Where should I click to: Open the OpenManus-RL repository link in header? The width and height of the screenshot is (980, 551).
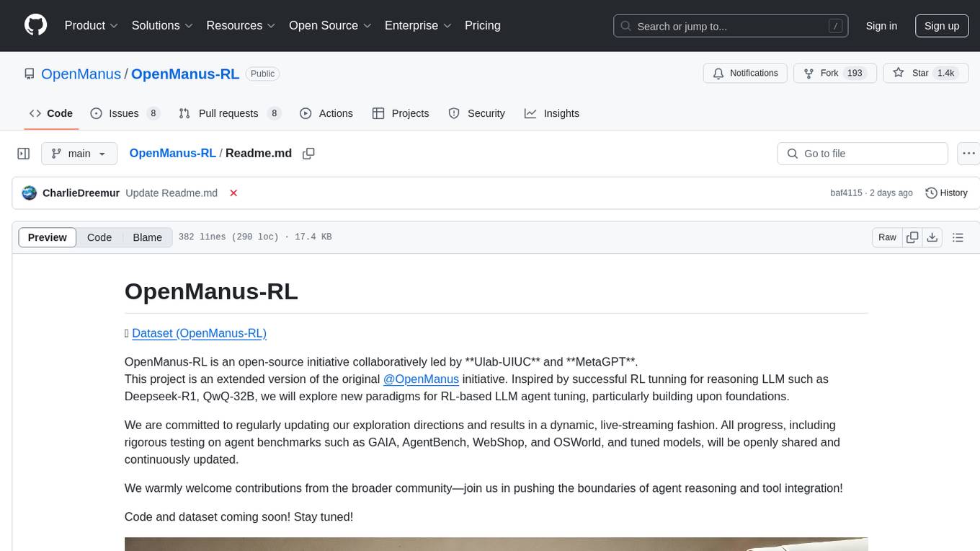point(185,74)
